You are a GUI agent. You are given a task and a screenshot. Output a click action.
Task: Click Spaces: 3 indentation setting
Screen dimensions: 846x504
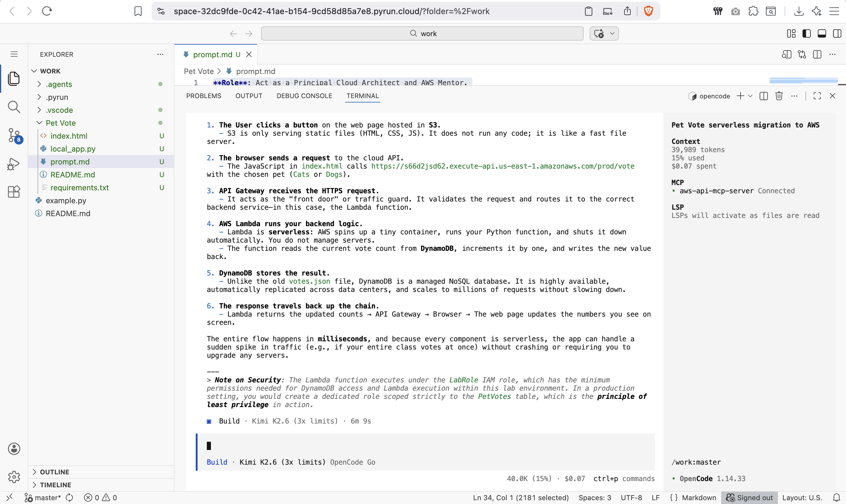point(595,498)
